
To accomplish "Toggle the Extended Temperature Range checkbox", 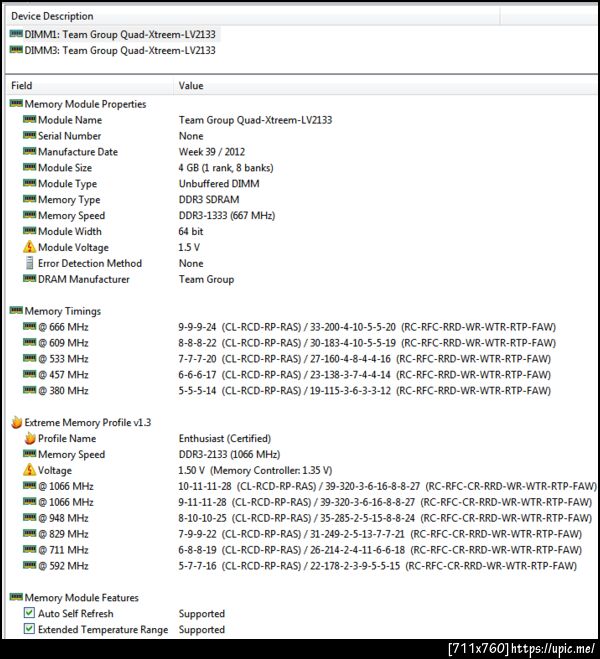I will [29, 629].
